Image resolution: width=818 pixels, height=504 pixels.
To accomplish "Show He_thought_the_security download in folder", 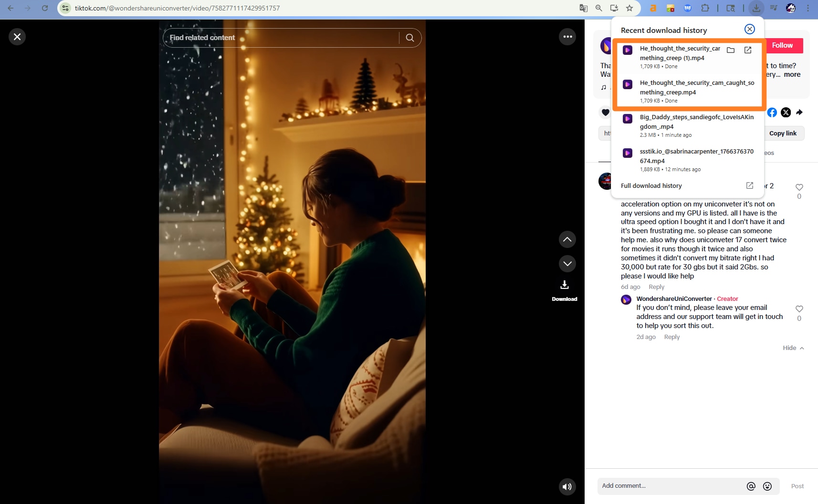I will point(730,50).
